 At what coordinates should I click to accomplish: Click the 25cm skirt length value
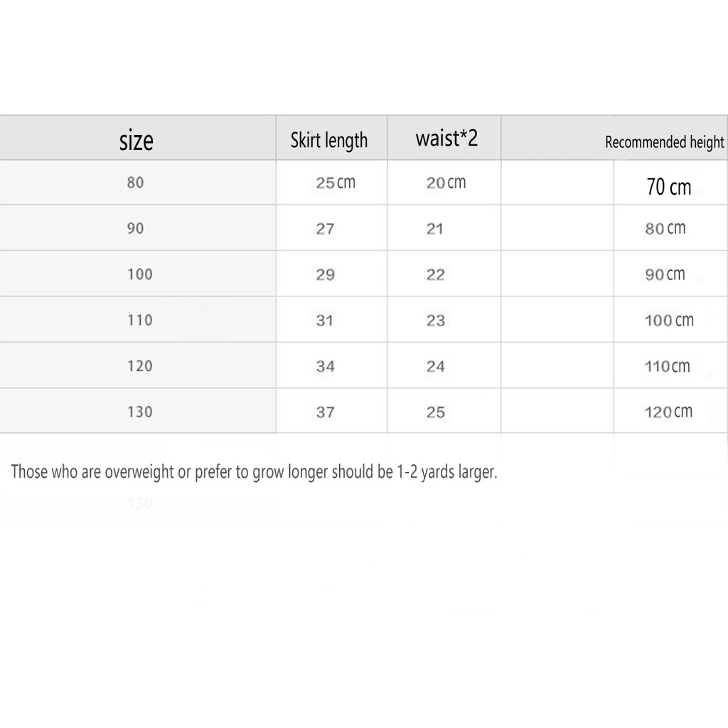tap(336, 183)
